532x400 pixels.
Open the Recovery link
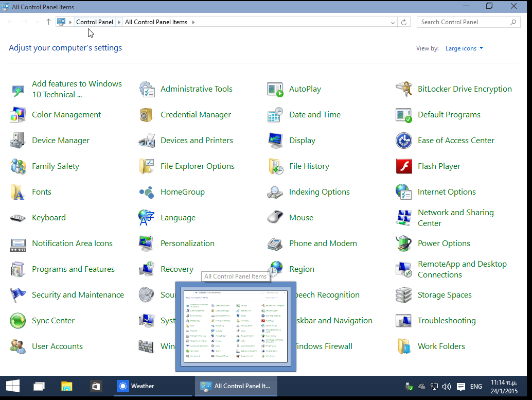[177, 269]
